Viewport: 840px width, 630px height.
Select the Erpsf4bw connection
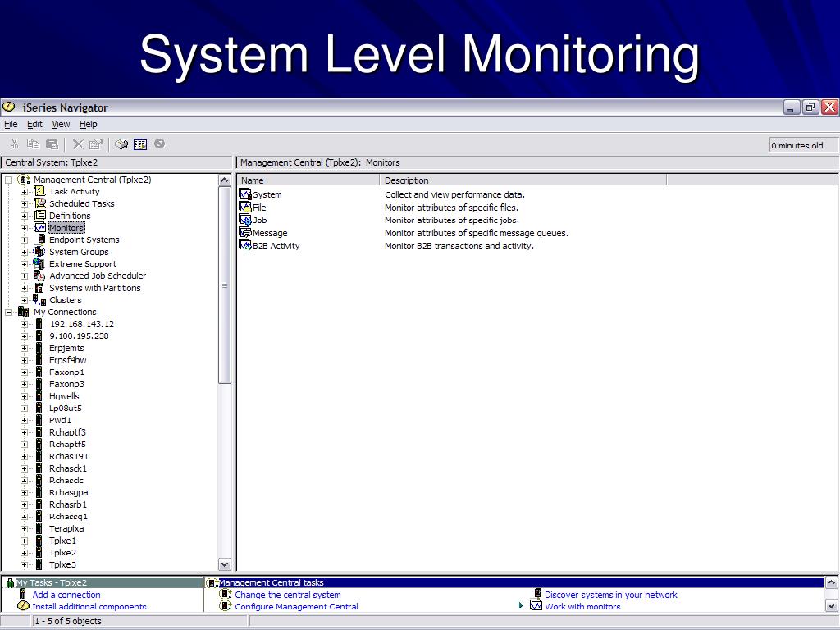67,360
